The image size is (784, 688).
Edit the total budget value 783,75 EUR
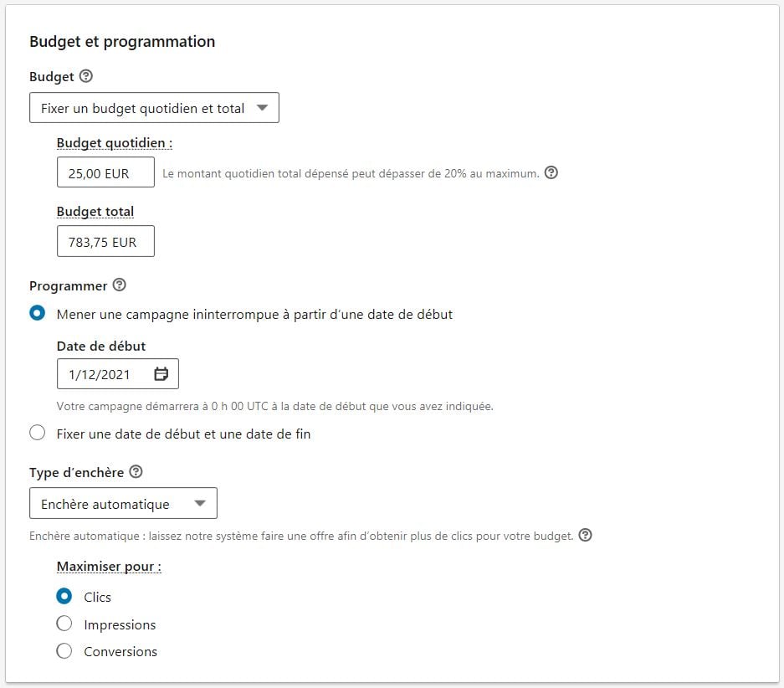pyautogui.click(x=105, y=241)
